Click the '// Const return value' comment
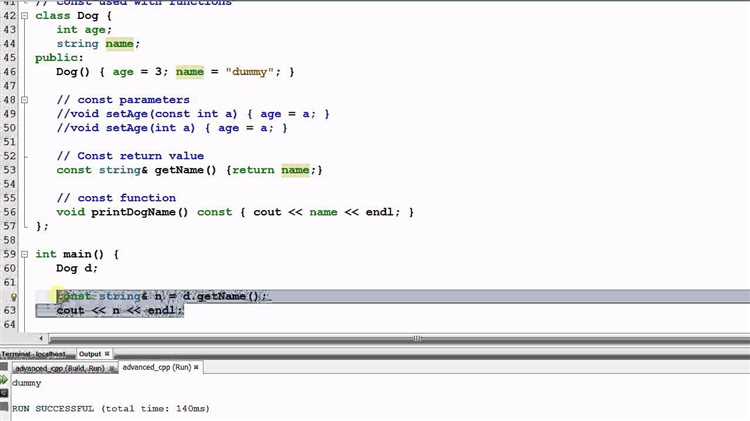750x421 pixels. pos(130,156)
